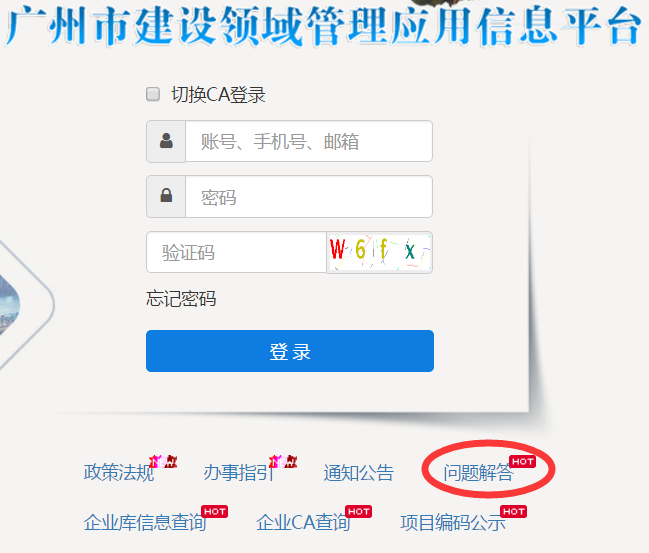This screenshot has height=553, width=649.
Task: Focus the 验证码 input field
Action: (x=236, y=252)
